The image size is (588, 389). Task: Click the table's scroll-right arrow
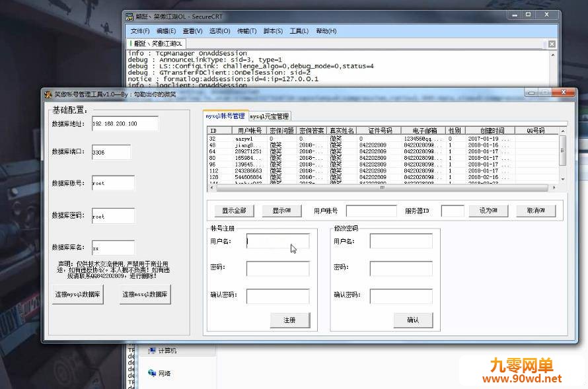pos(554,188)
